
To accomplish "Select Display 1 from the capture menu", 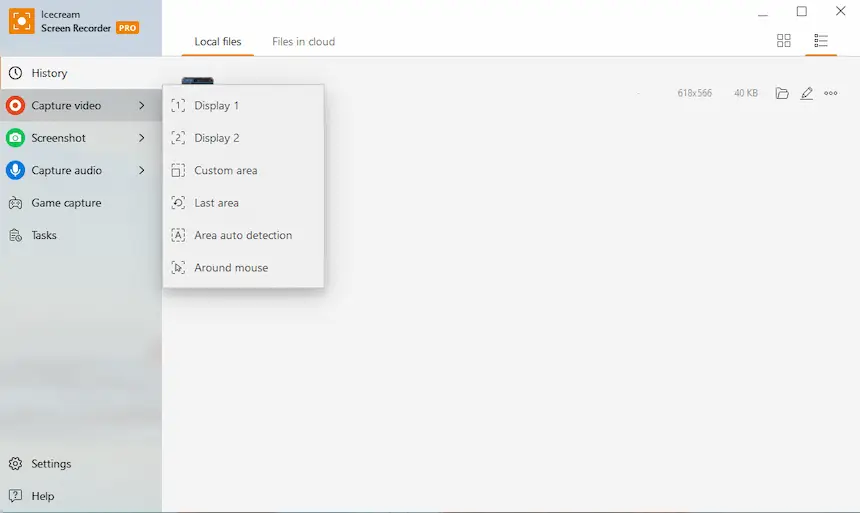I will 244,105.
